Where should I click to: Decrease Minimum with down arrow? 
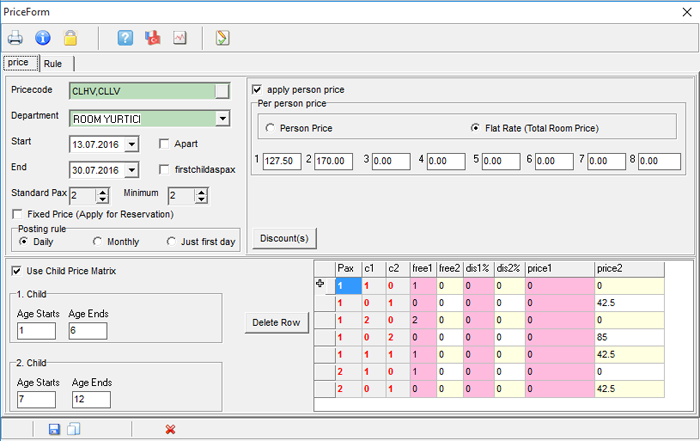coord(201,199)
